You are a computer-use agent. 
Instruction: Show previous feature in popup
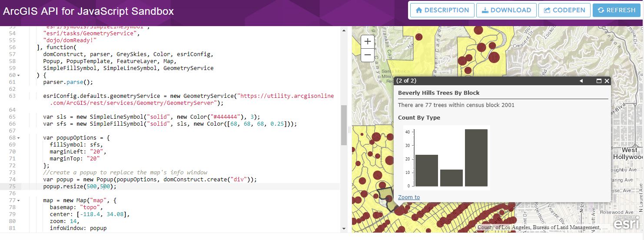point(581,81)
